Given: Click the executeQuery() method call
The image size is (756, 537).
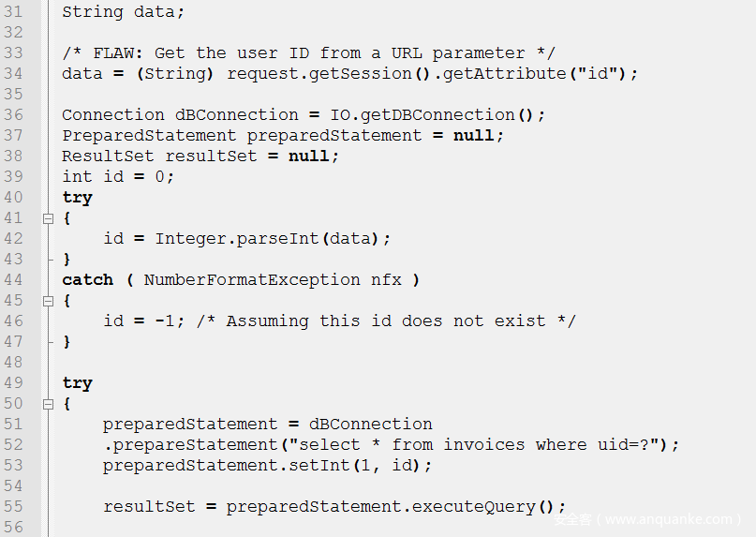Looking at the screenshot, I should click(x=489, y=507).
